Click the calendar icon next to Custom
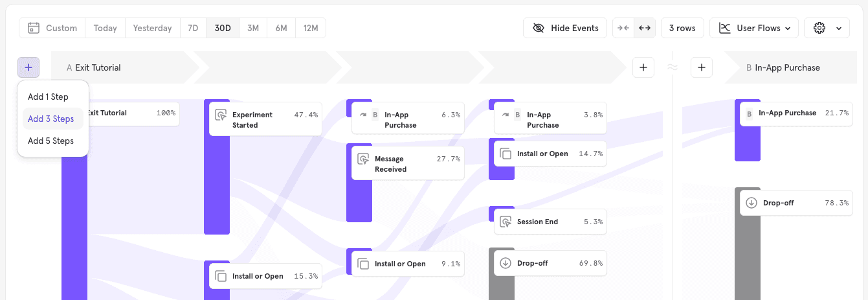This screenshot has height=300, width=868. pos(34,28)
